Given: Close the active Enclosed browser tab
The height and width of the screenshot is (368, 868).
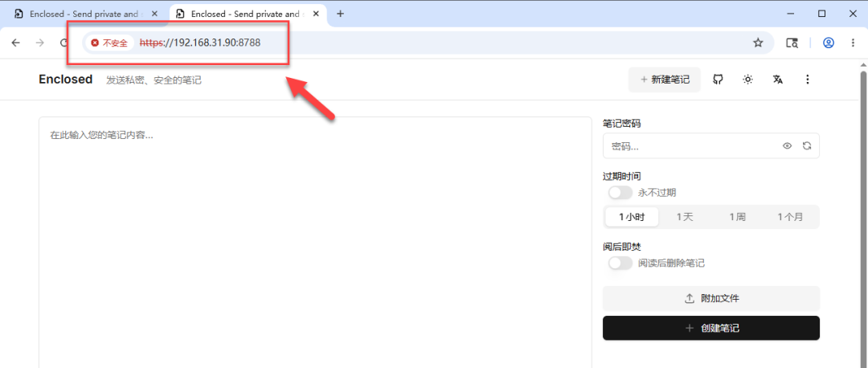Looking at the screenshot, I should [316, 14].
